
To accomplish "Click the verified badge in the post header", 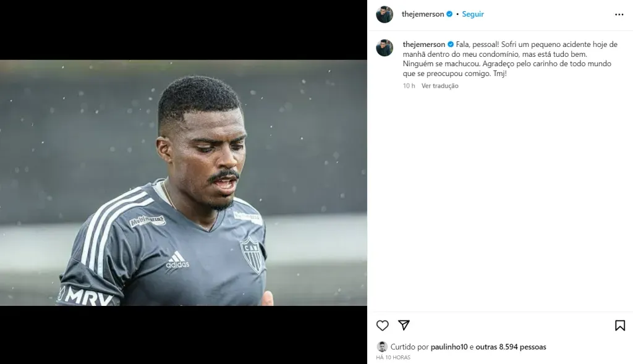I will click(x=449, y=14).
